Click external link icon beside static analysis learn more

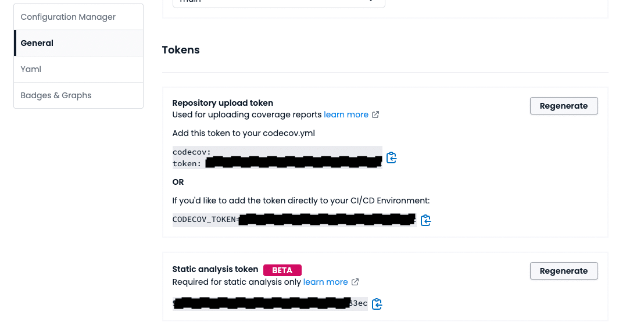click(x=355, y=282)
